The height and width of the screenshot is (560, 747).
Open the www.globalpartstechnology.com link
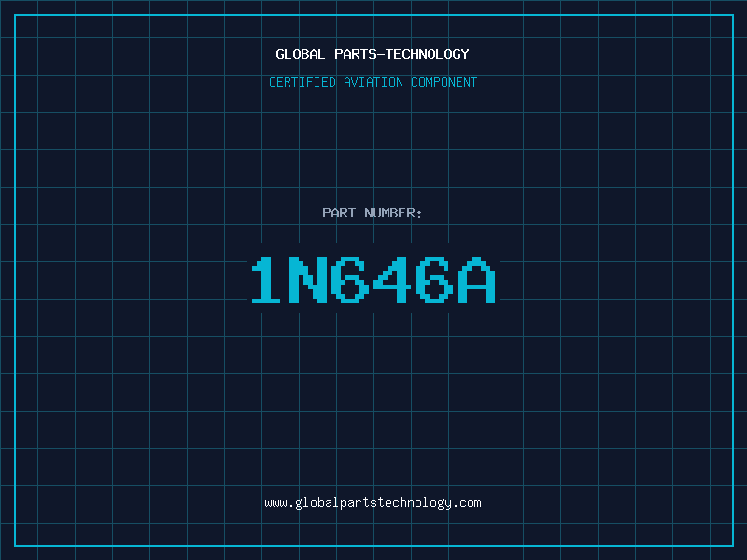click(373, 503)
